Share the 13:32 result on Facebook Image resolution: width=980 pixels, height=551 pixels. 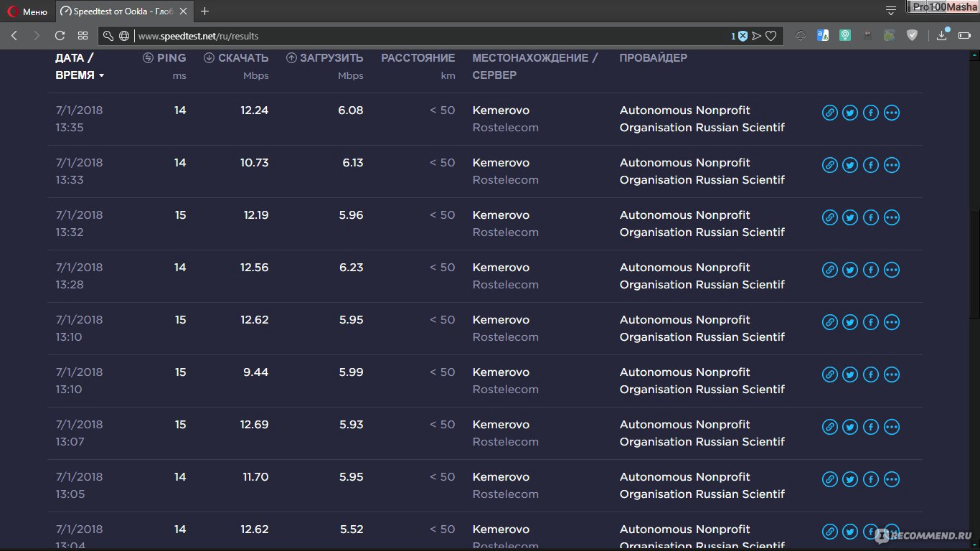tap(871, 217)
